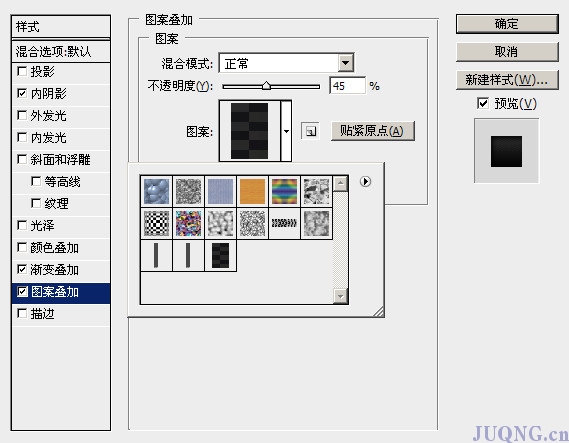Select the white clouds pattern swatch
This screenshot has width=569, height=443.
click(x=220, y=223)
